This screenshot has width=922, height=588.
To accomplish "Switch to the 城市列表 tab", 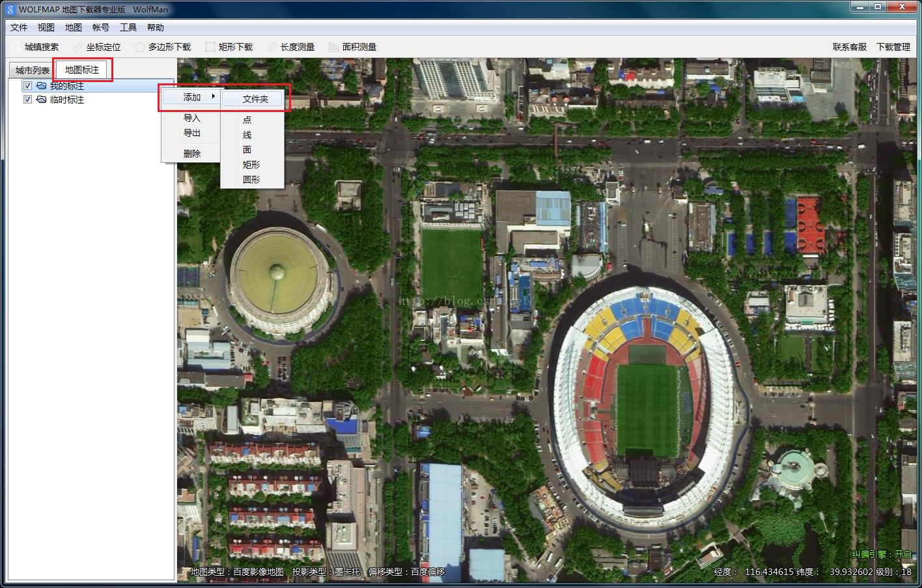I will point(32,70).
